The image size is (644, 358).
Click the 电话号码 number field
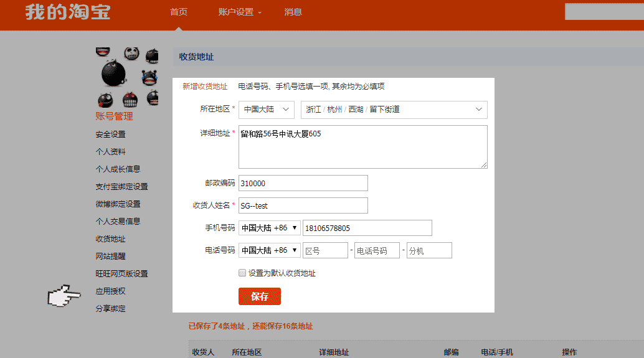pos(377,250)
